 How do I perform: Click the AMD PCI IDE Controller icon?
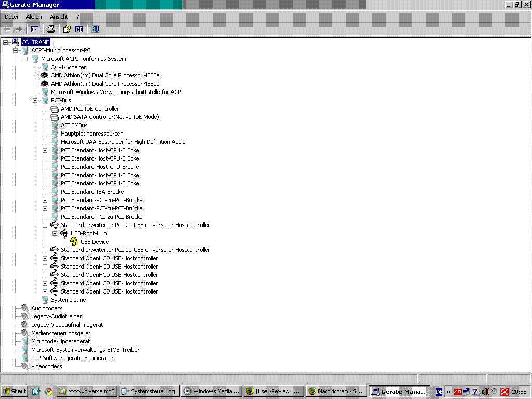click(x=54, y=109)
